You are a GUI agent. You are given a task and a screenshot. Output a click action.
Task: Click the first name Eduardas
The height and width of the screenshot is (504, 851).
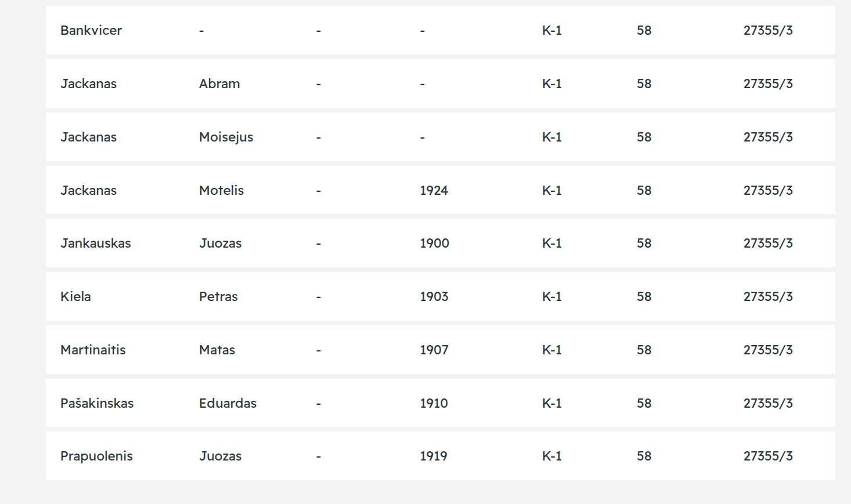[x=228, y=404]
